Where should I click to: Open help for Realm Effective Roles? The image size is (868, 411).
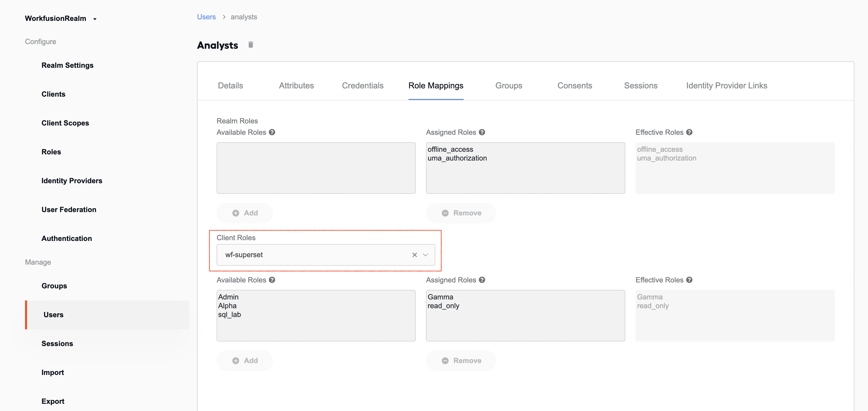tap(689, 132)
